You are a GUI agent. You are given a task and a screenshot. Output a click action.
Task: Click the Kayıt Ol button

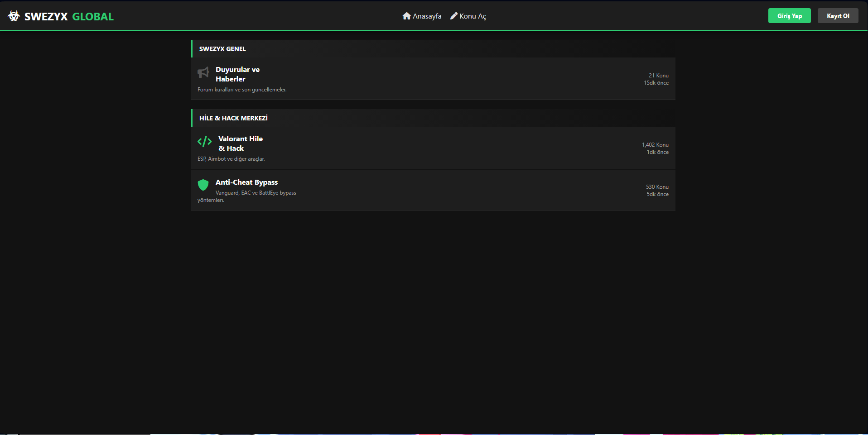point(838,16)
